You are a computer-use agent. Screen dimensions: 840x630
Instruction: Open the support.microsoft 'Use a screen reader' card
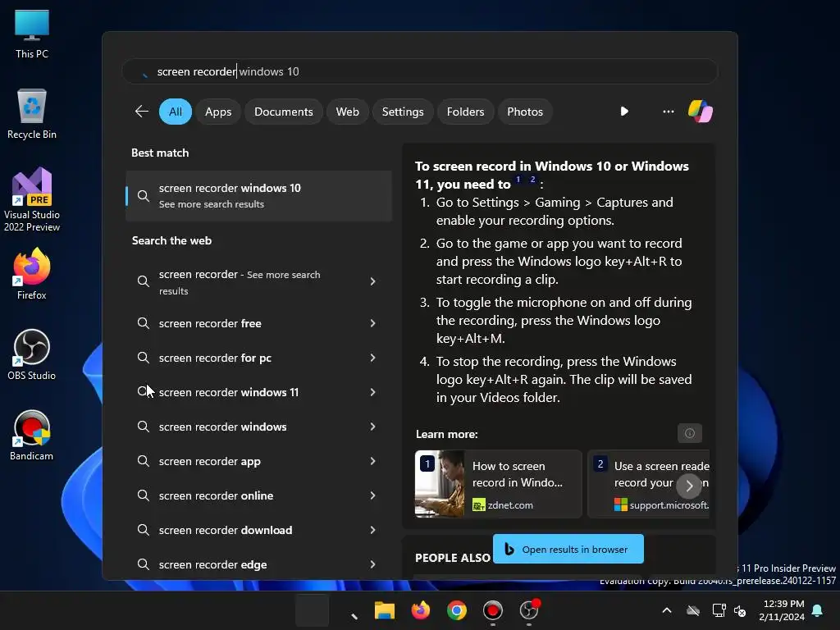(648, 484)
